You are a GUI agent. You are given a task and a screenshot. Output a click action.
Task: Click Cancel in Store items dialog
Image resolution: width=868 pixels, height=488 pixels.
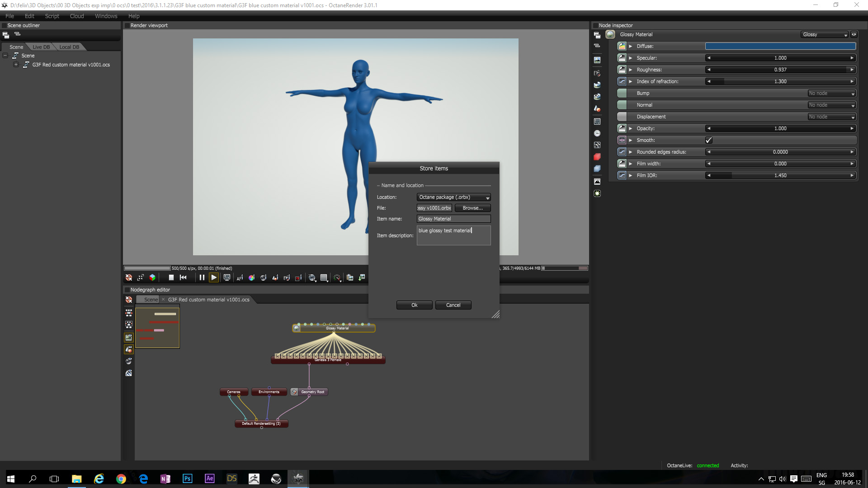pyautogui.click(x=453, y=305)
